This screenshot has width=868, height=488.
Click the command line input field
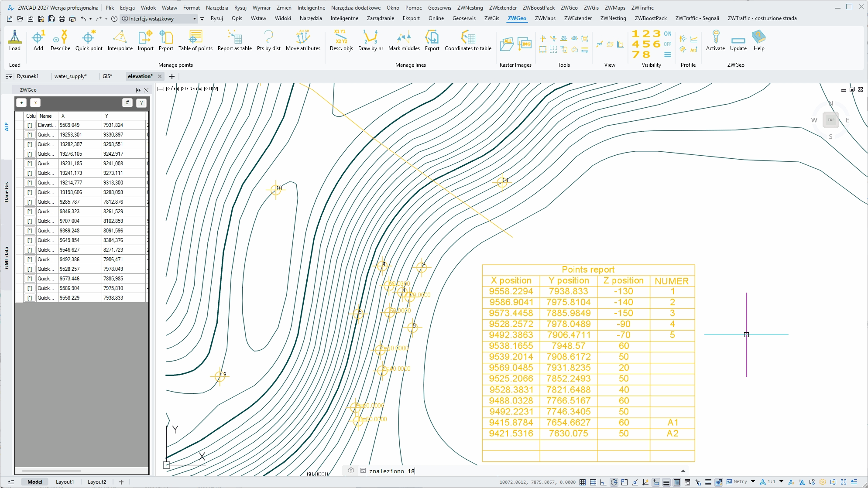524,471
